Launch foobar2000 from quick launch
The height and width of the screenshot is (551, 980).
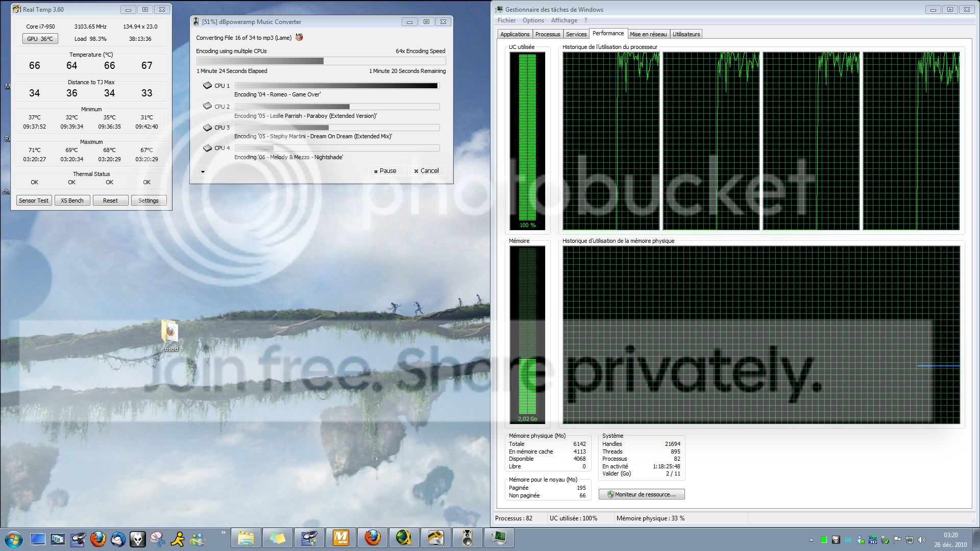(x=138, y=539)
